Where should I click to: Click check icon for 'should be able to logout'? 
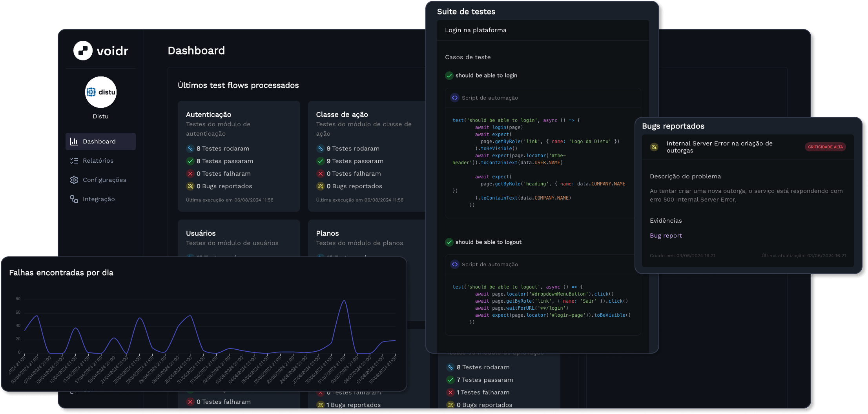pos(449,242)
